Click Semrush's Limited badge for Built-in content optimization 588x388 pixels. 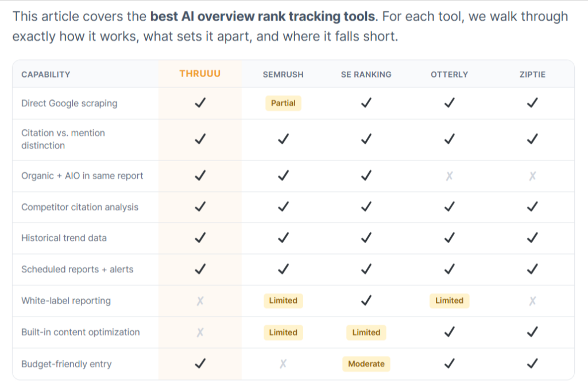pos(283,332)
